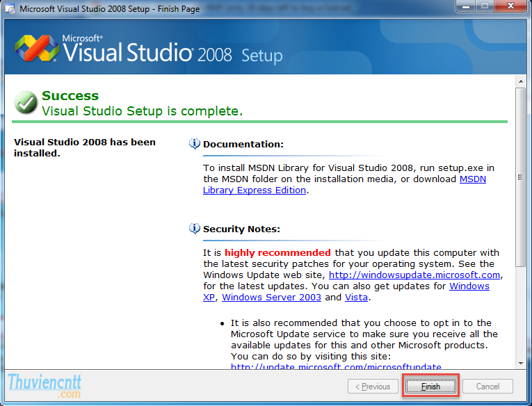Screen dimensions: 532x406
Task: Click the Documentation info icon
Action: [x=195, y=144]
